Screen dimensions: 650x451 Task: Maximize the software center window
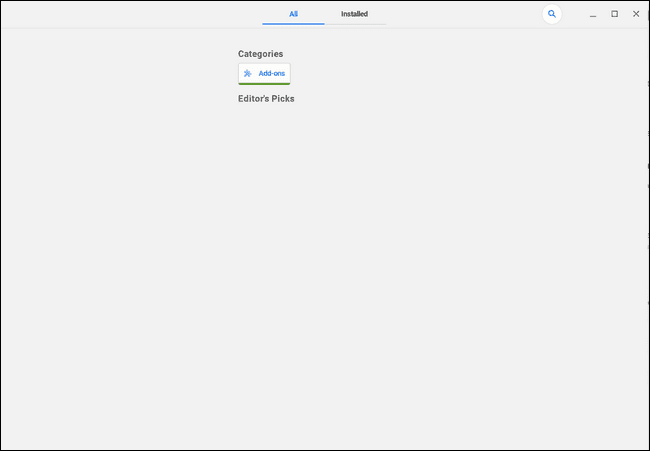click(x=614, y=14)
